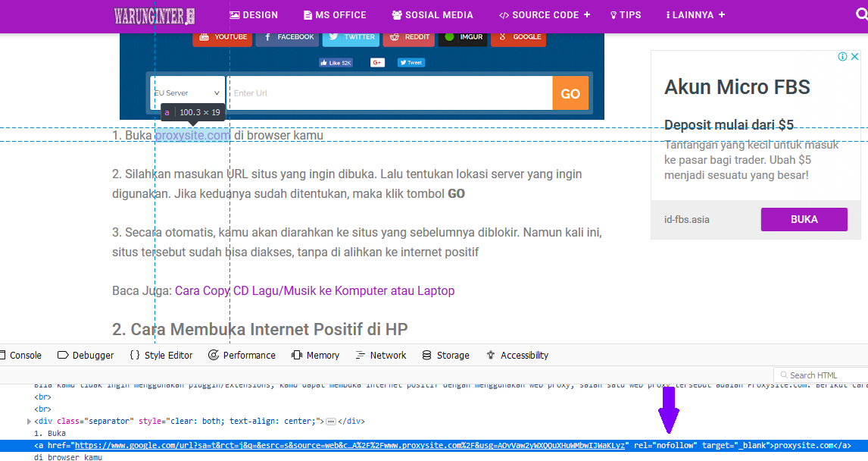Click the Akun Micro FBS ad headline
Image resolution: width=868 pixels, height=461 pixels.
[737, 87]
